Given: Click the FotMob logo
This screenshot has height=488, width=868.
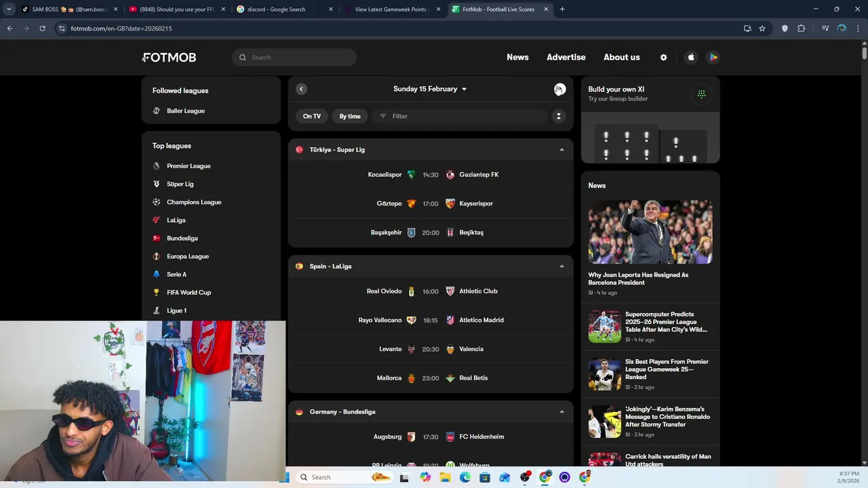Looking at the screenshot, I should (x=170, y=58).
